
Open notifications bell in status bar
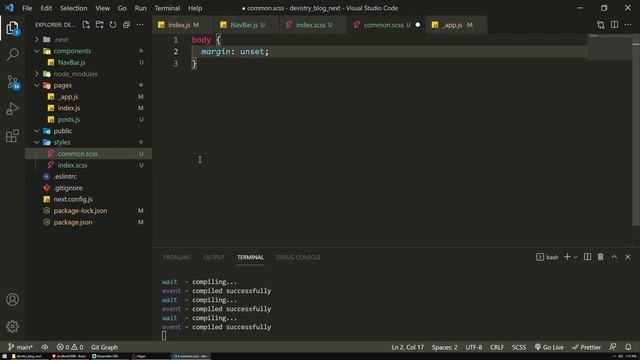[x=628, y=347]
